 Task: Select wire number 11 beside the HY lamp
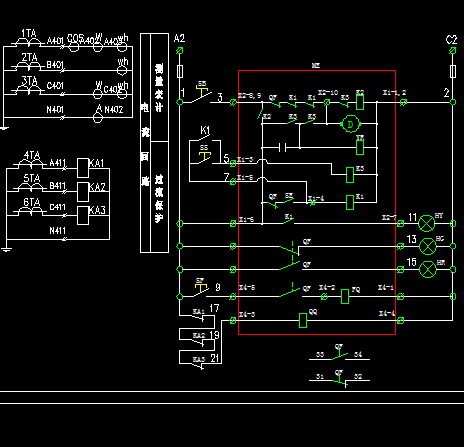(413, 217)
